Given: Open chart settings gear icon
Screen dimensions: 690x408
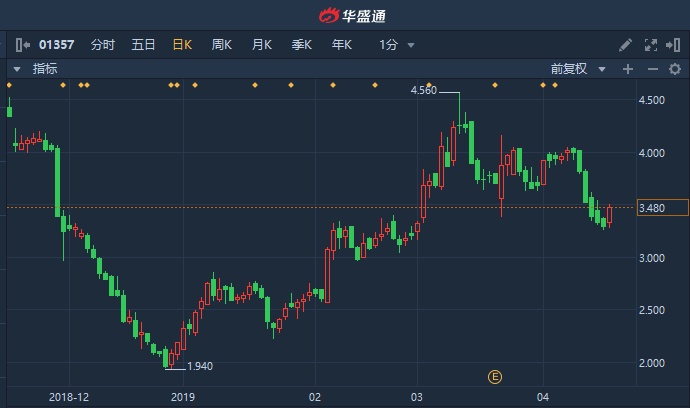Looking at the screenshot, I should 674,69.
